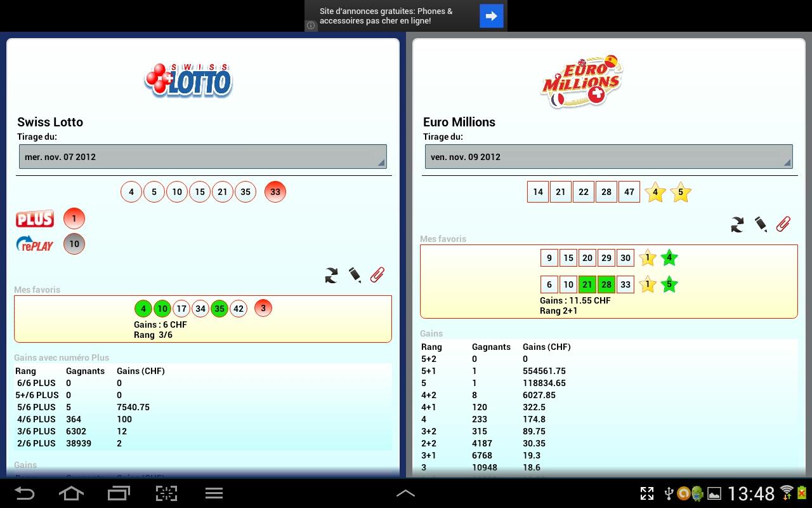The image size is (812, 508).
Task: Tap the red favorite bonus ball 3
Action: 263,309
